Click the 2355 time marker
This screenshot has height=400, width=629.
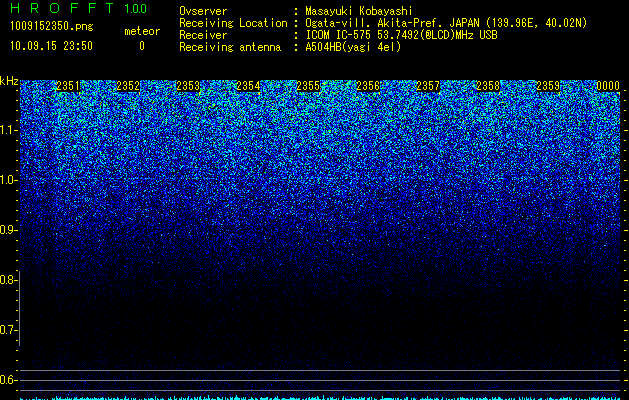pyautogui.click(x=308, y=86)
